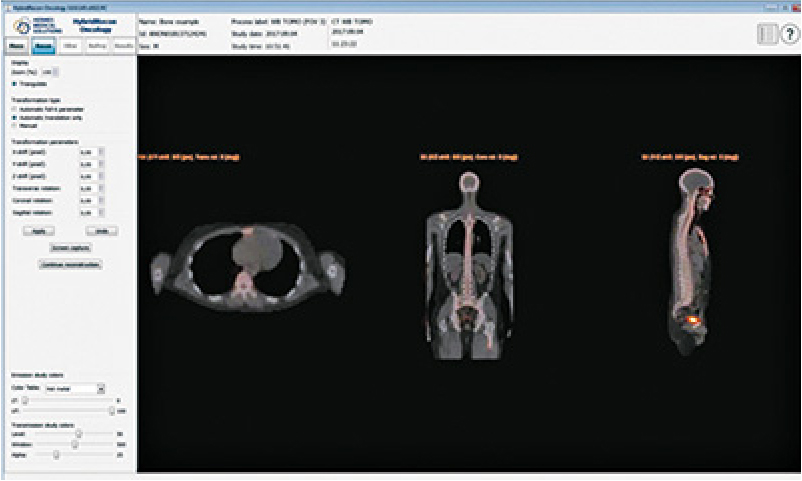Screen dimensions: 802x481
Task: Adjust the Transverse rotation stepper
Action: tap(101, 189)
